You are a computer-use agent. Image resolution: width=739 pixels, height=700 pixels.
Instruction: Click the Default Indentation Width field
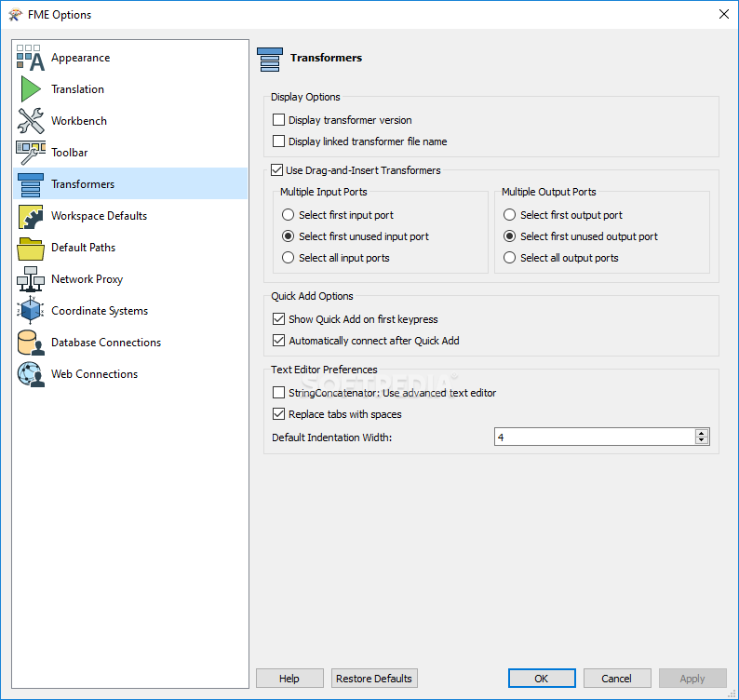tap(595, 437)
